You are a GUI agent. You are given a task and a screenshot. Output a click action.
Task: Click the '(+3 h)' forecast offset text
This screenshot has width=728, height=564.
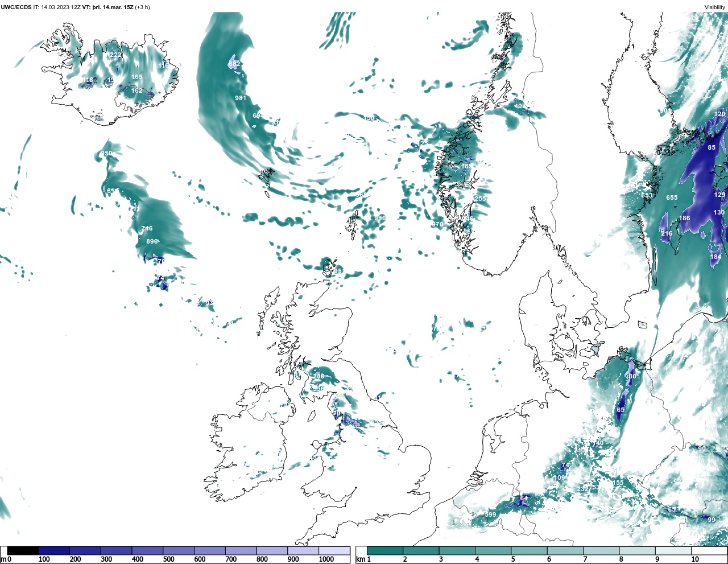click(x=142, y=7)
